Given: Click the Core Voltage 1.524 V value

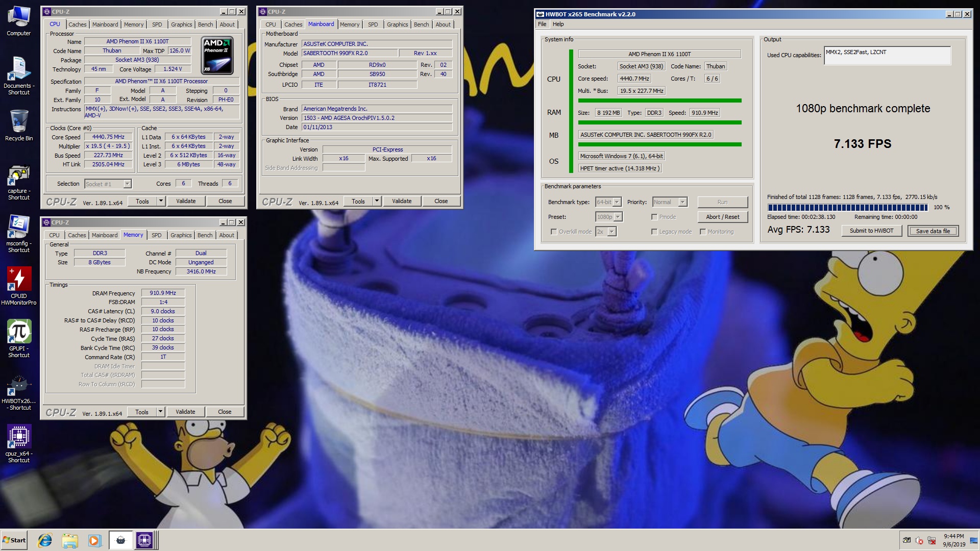Looking at the screenshot, I should pyautogui.click(x=173, y=69).
